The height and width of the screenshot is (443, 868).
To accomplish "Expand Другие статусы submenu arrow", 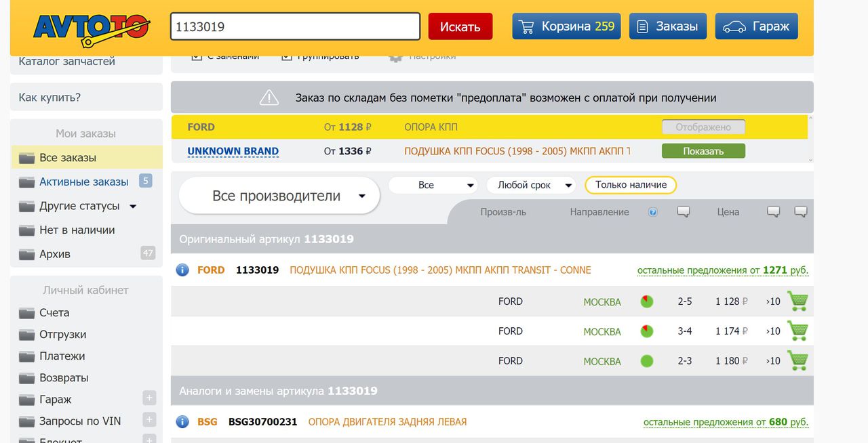I will pyautogui.click(x=133, y=207).
